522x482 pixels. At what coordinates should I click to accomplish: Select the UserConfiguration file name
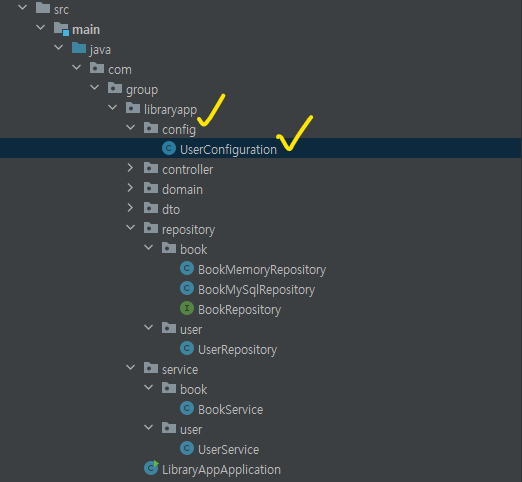click(228, 150)
